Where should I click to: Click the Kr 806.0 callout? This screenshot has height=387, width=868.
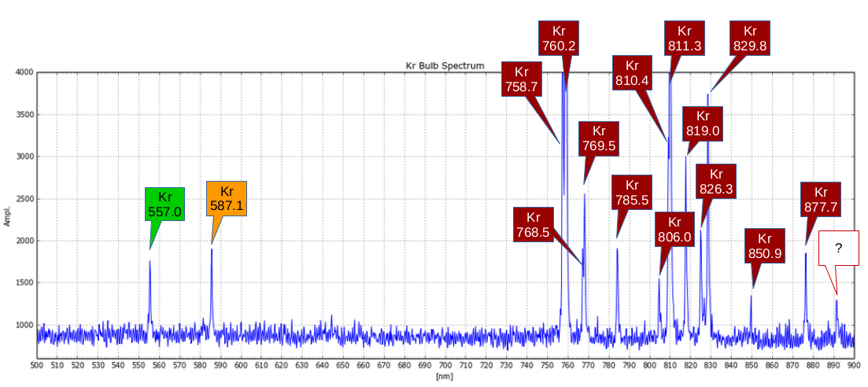(674, 229)
